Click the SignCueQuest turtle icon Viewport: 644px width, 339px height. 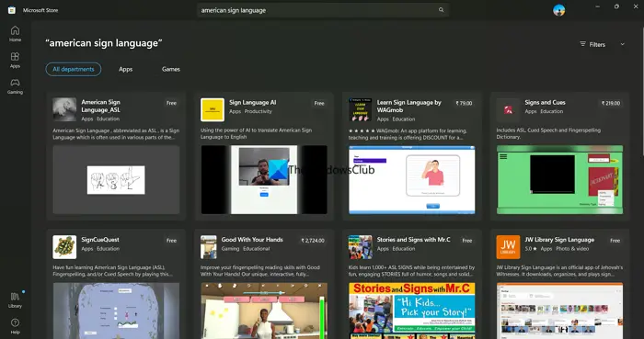[64, 247]
